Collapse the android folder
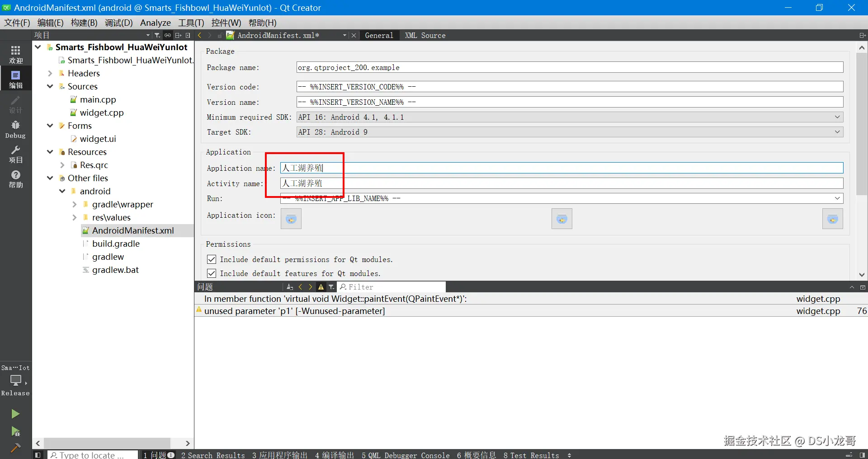868x459 pixels. 62,191
